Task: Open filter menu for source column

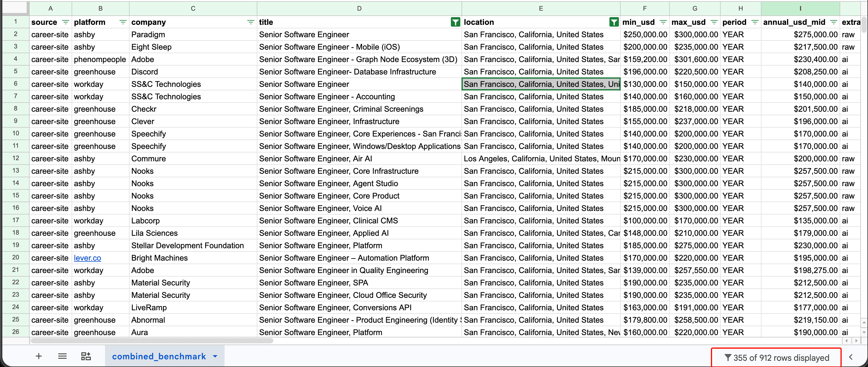Action: (x=66, y=22)
